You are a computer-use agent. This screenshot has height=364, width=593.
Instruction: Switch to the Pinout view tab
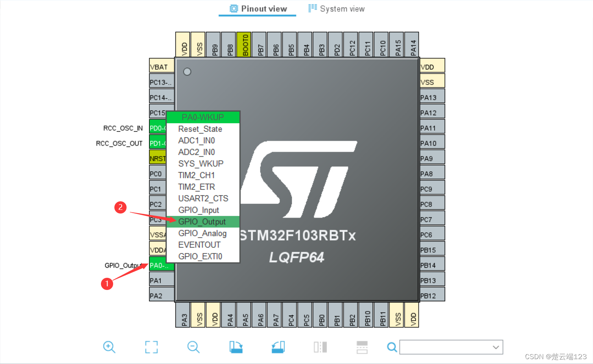tap(257, 8)
